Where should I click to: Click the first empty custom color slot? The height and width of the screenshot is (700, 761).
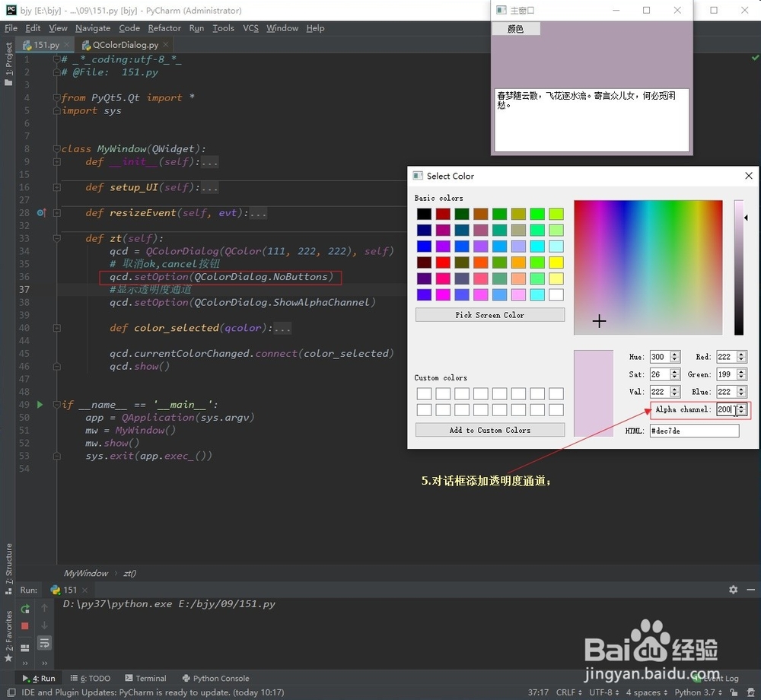pos(424,393)
